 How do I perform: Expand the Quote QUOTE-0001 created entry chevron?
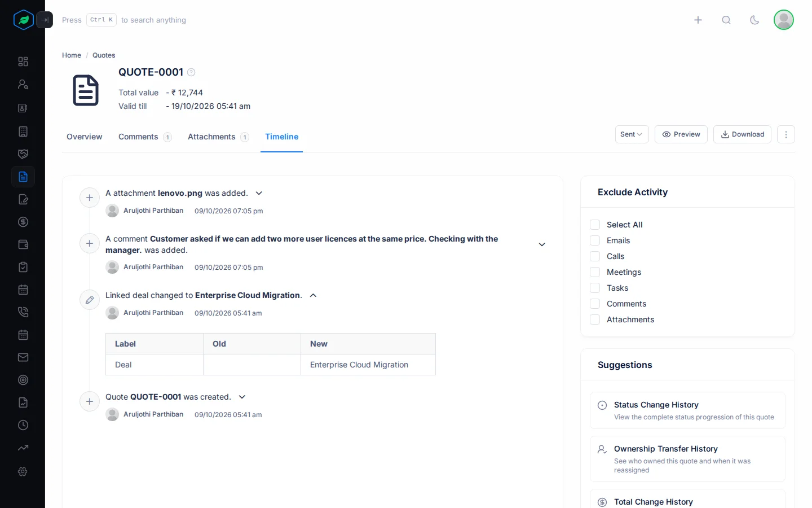[x=242, y=397]
